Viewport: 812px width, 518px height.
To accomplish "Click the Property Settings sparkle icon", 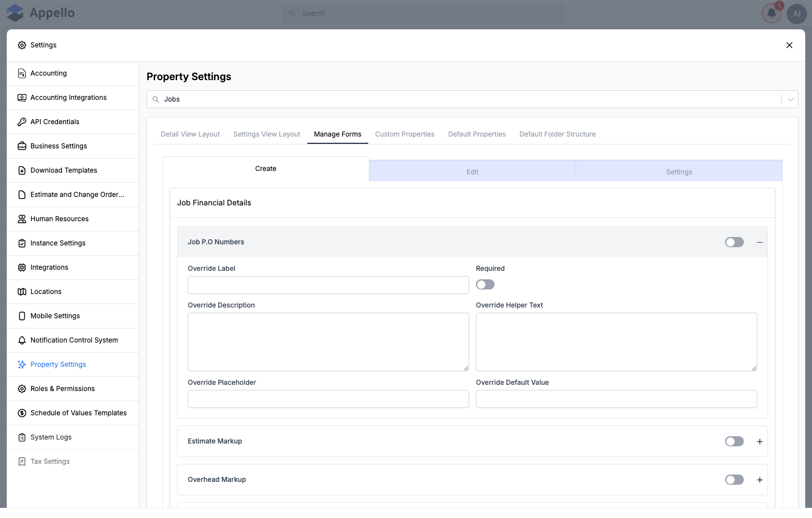I will 22,365.
